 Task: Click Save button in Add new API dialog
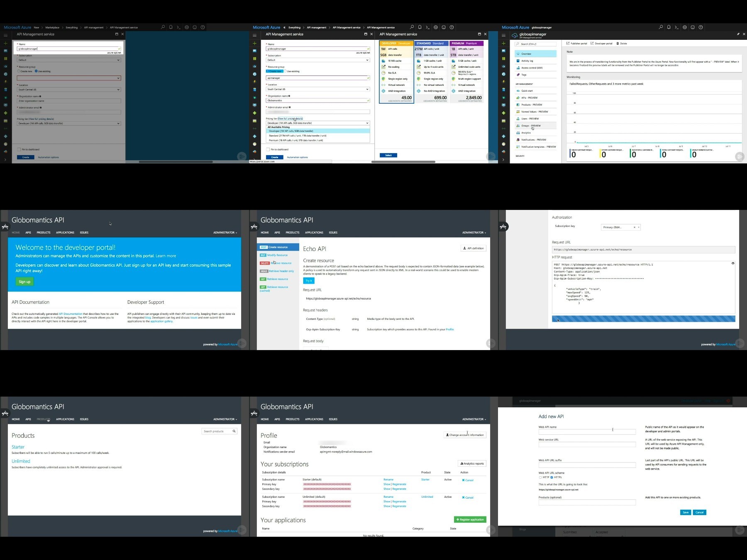pyautogui.click(x=686, y=512)
